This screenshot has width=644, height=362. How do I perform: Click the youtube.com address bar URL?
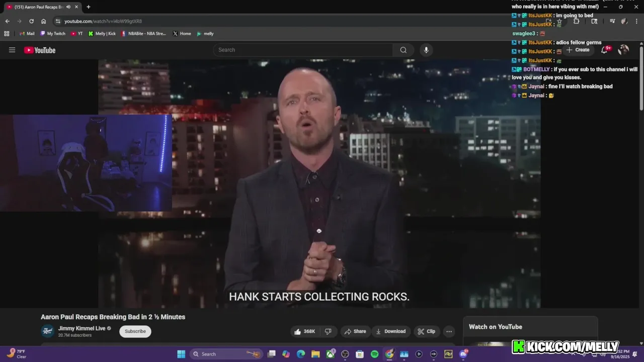[x=103, y=21]
